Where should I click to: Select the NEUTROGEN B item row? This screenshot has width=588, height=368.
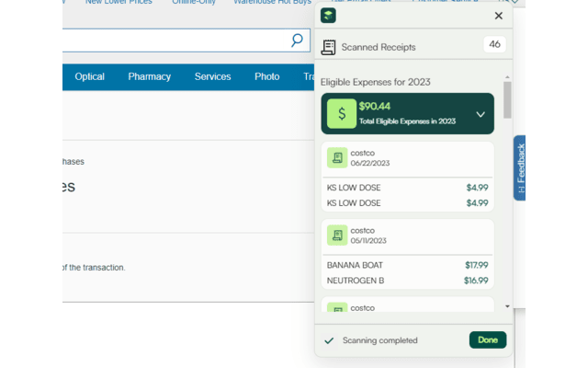(x=407, y=281)
